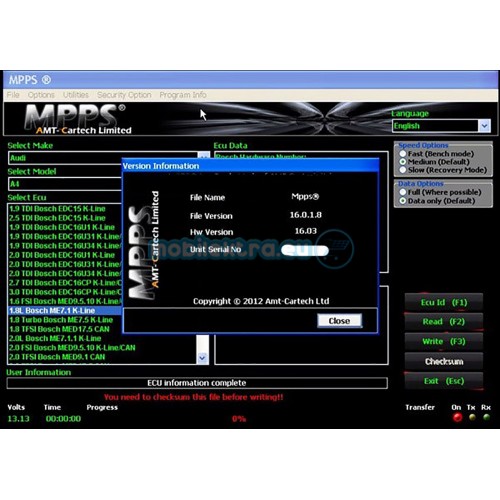Expand the Language dropdown arrow
This screenshot has width=500, height=500.
tap(484, 126)
